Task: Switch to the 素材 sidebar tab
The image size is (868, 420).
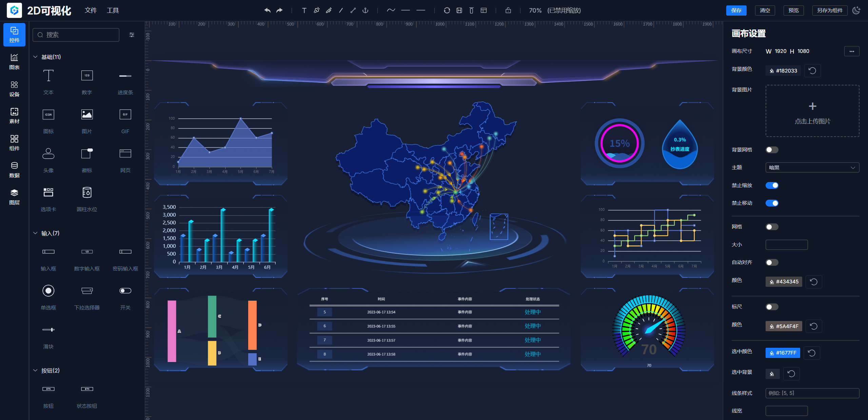Action: [x=14, y=116]
